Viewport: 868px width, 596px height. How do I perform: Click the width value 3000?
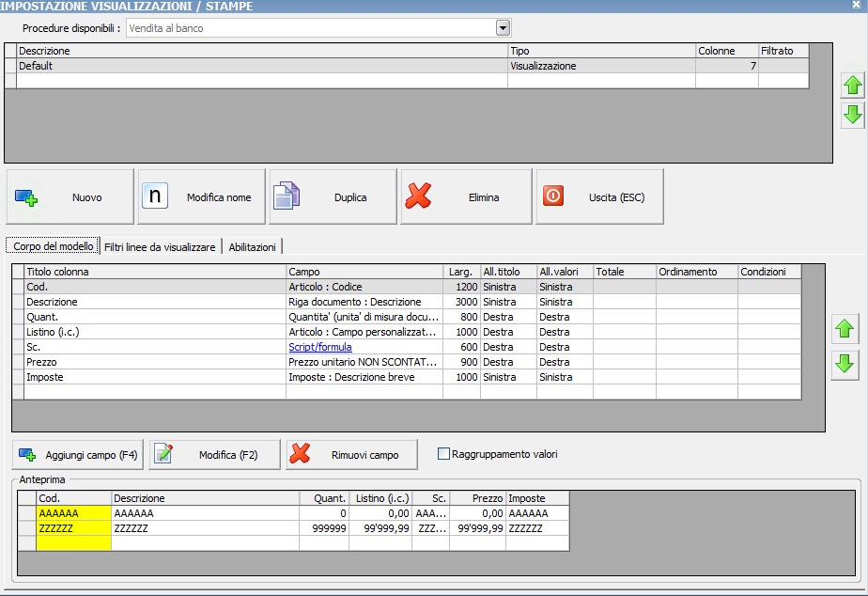[461, 302]
